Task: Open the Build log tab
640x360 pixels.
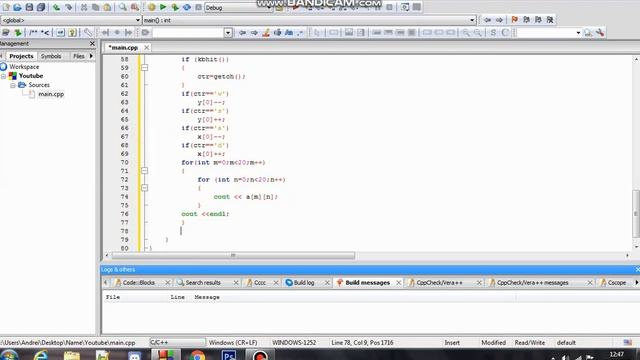Action: click(304, 282)
